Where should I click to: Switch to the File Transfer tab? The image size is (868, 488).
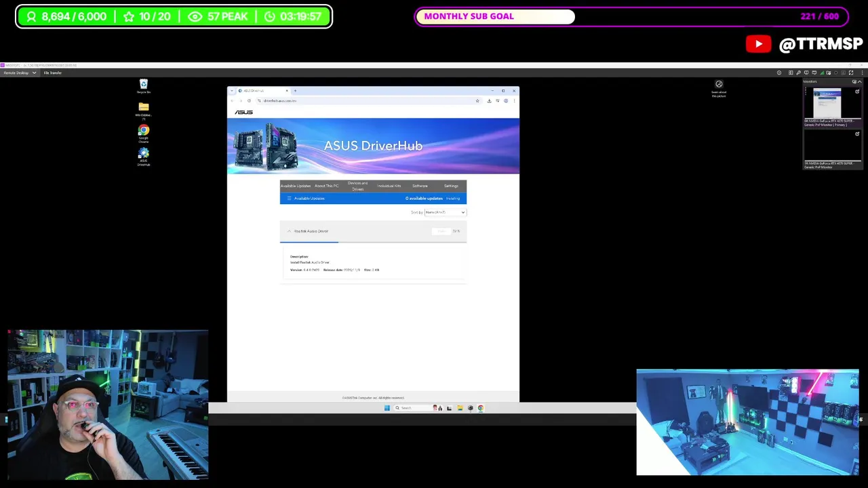[53, 73]
